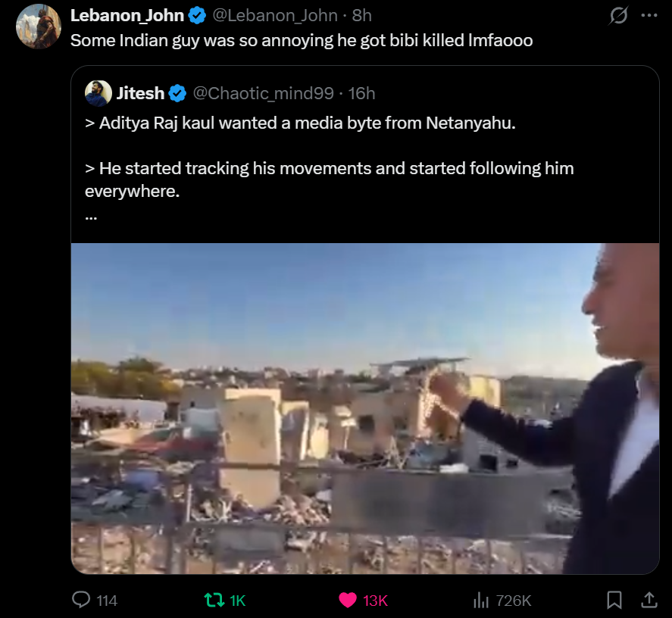Click verified badge next to Jitesh
672x618 pixels.
[178, 93]
